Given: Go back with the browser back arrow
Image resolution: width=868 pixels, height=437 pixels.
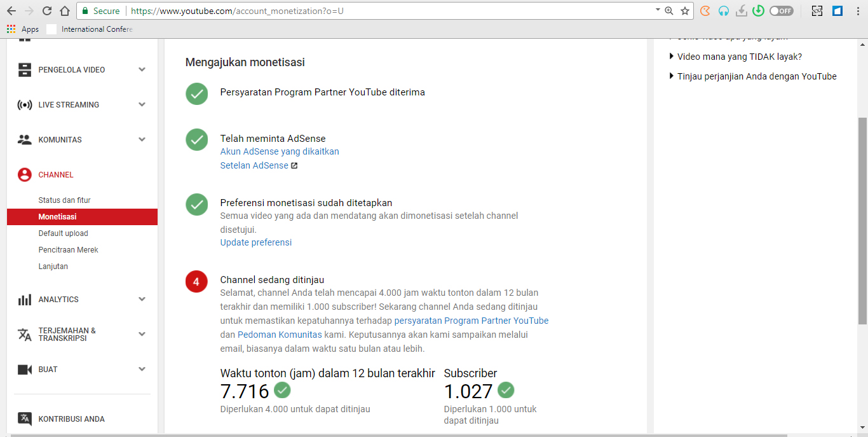Looking at the screenshot, I should (x=11, y=11).
